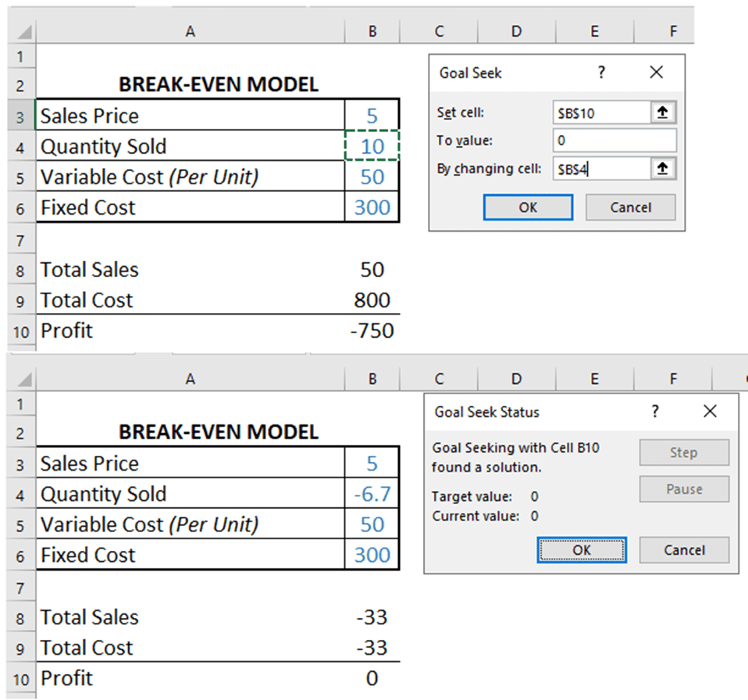The height and width of the screenshot is (700, 748).
Task: Click the Select All corner in the bottom sheet
Action: pyautogui.click(x=23, y=379)
